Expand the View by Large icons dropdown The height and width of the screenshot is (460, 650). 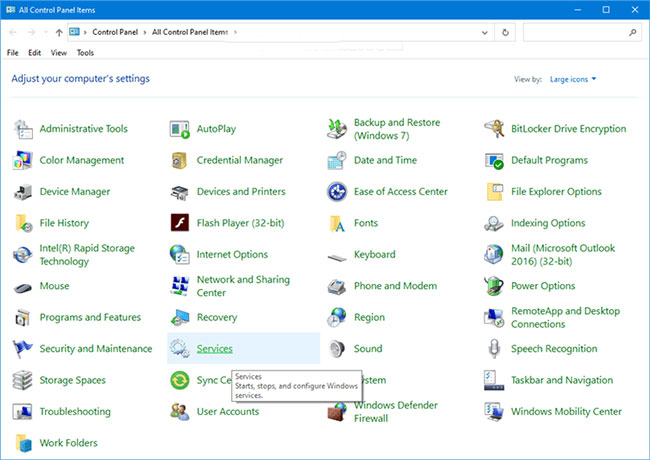pyautogui.click(x=573, y=79)
